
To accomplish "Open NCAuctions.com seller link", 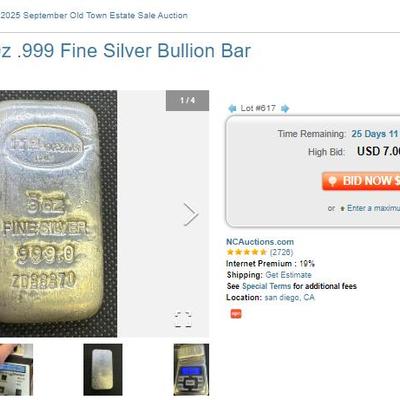I will coord(260,242).
